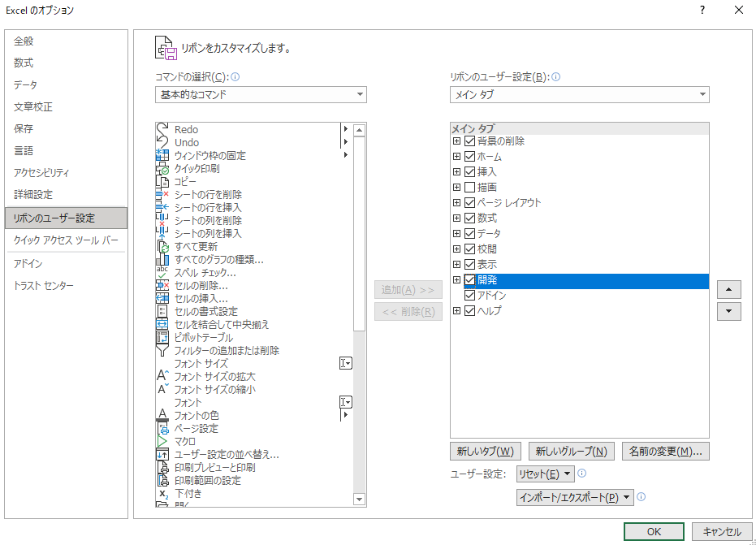Click the 下付き subscript icon
The width and height of the screenshot is (756, 545).
[162, 493]
